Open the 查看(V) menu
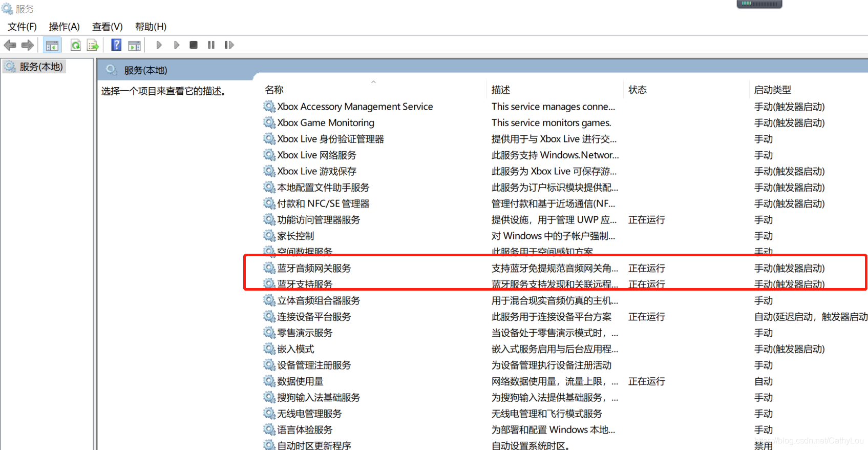Image resolution: width=868 pixels, height=450 pixels. tap(108, 27)
